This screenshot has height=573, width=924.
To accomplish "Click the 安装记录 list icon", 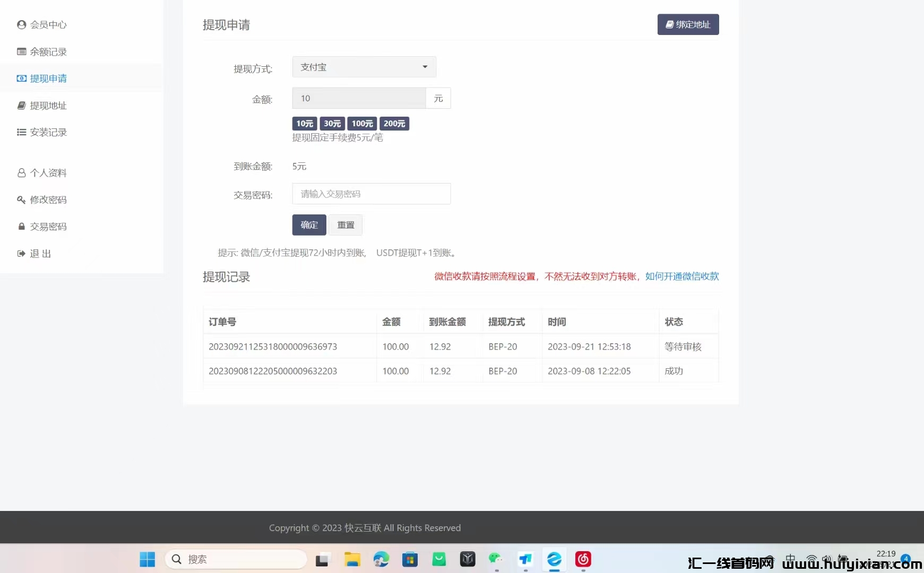I will 21,132.
